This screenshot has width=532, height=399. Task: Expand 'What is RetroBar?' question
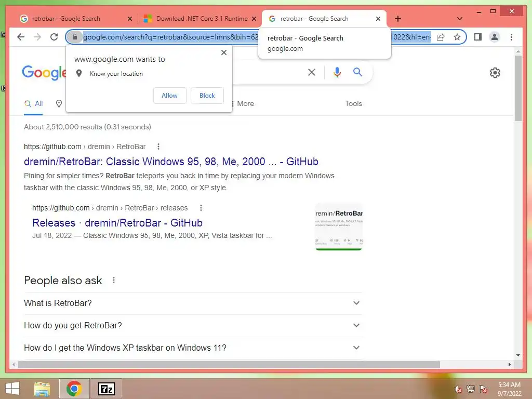(193, 303)
